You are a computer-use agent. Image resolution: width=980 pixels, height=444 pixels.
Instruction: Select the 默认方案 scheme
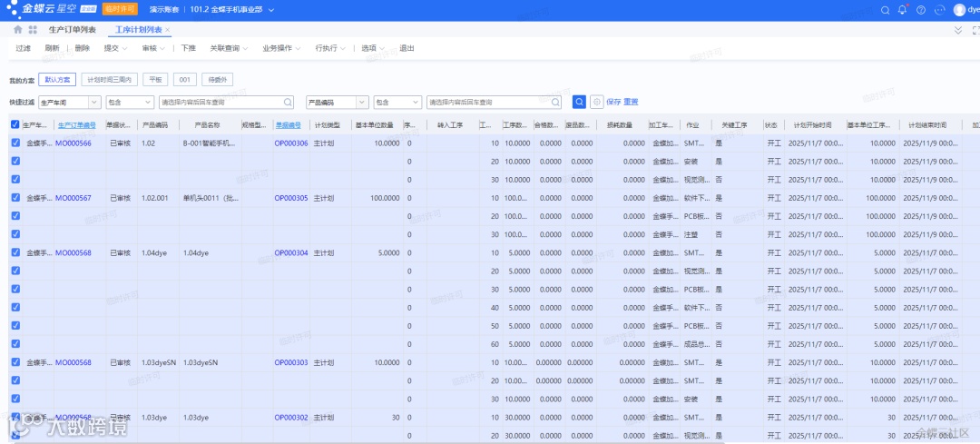pos(57,79)
